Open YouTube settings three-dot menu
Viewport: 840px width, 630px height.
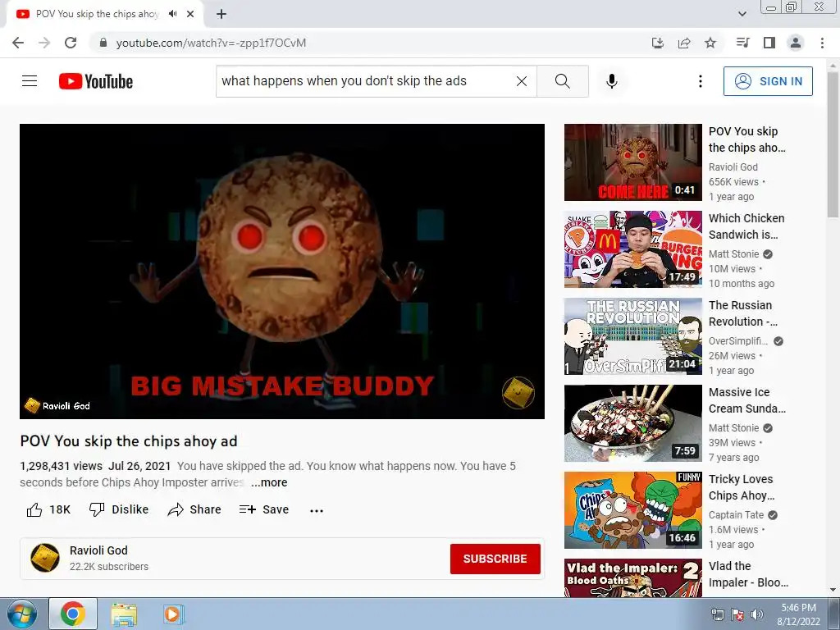point(701,81)
